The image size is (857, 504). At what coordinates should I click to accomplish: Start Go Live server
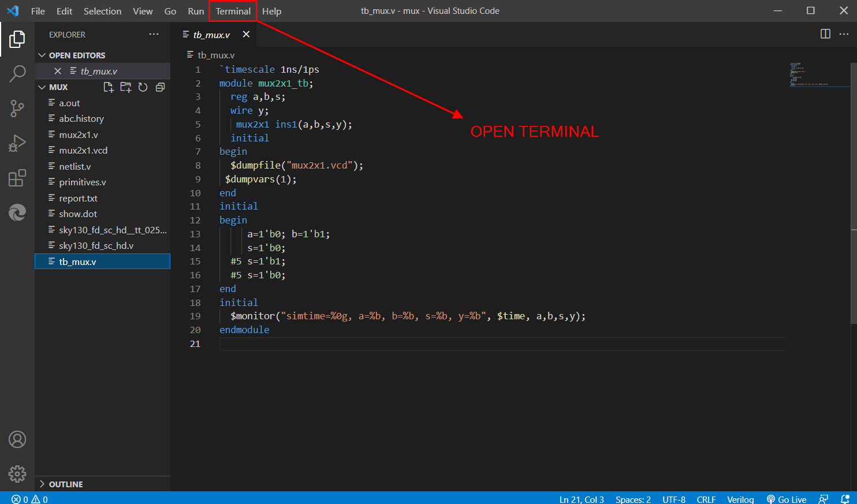pyautogui.click(x=787, y=499)
